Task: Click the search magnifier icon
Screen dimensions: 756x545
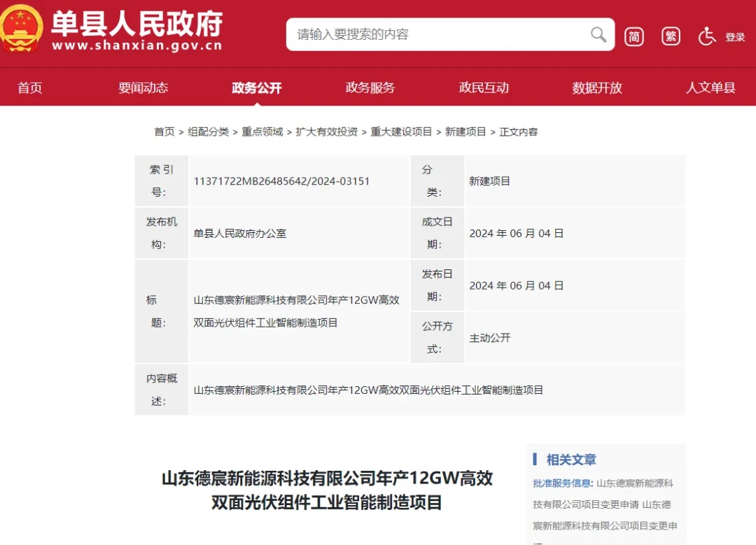Action: point(598,35)
